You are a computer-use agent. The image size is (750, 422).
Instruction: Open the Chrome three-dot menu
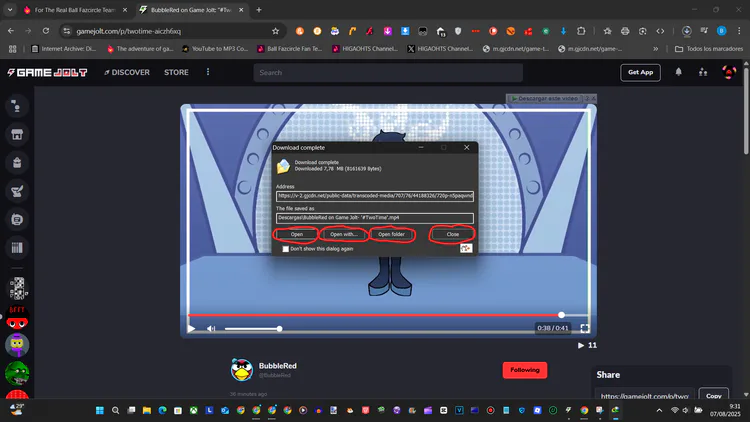pos(739,31)
